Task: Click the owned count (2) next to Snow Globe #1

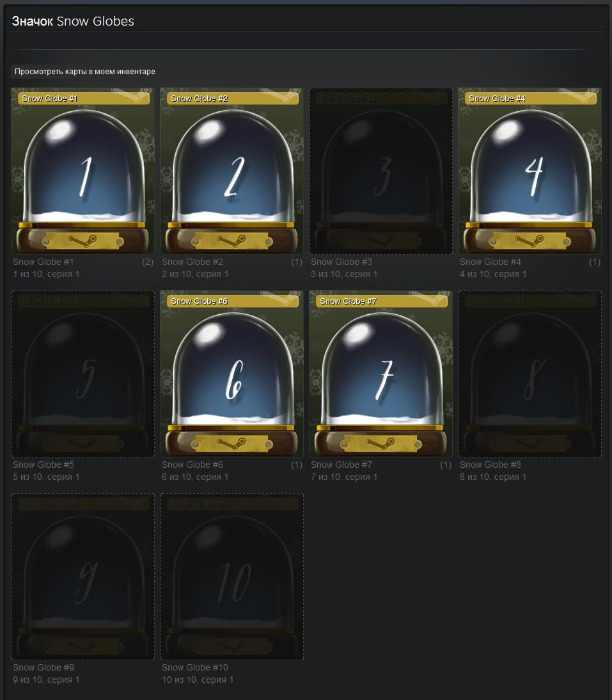Action: click(148, 262)
